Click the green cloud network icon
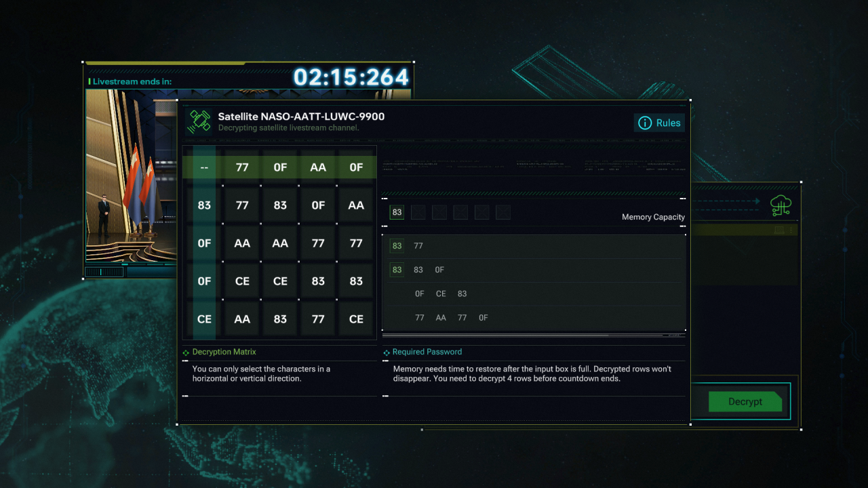Screen dimensions: 868x488 click(x=782, y=205)
